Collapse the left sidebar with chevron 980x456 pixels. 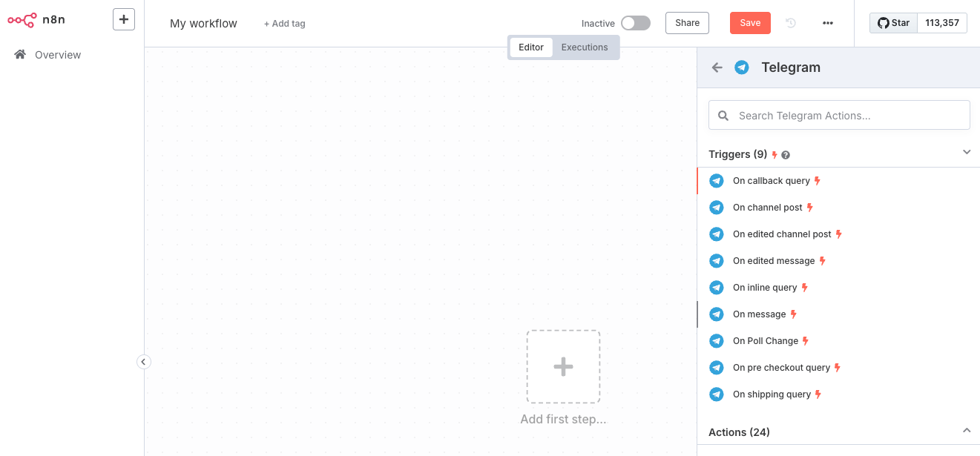pyautogui.click(x=144, y=362)
